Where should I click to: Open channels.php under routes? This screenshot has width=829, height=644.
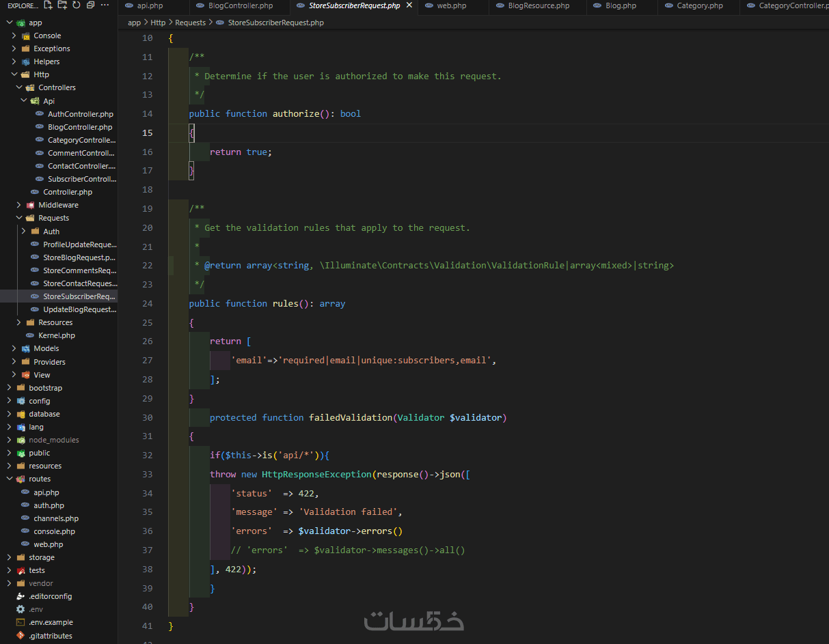click(x=56, y=518)
